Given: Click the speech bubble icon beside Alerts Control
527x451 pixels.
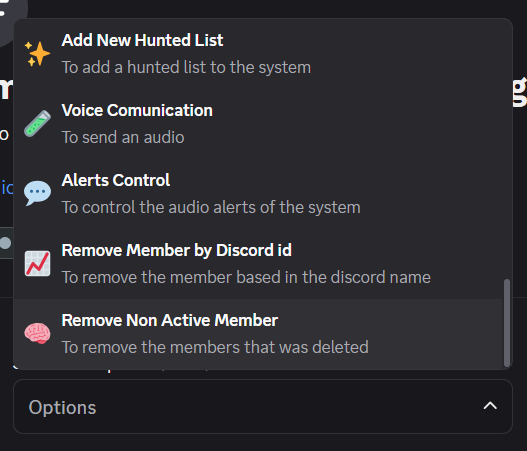Looking at the screenshot, I should pos(37,193).
